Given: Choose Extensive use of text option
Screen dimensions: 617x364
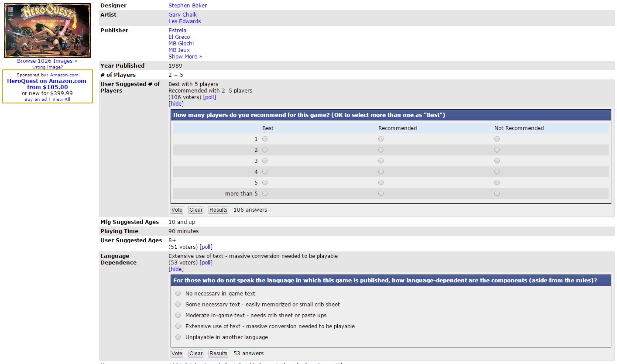Looking at the screenshot, I should point(178,326).
